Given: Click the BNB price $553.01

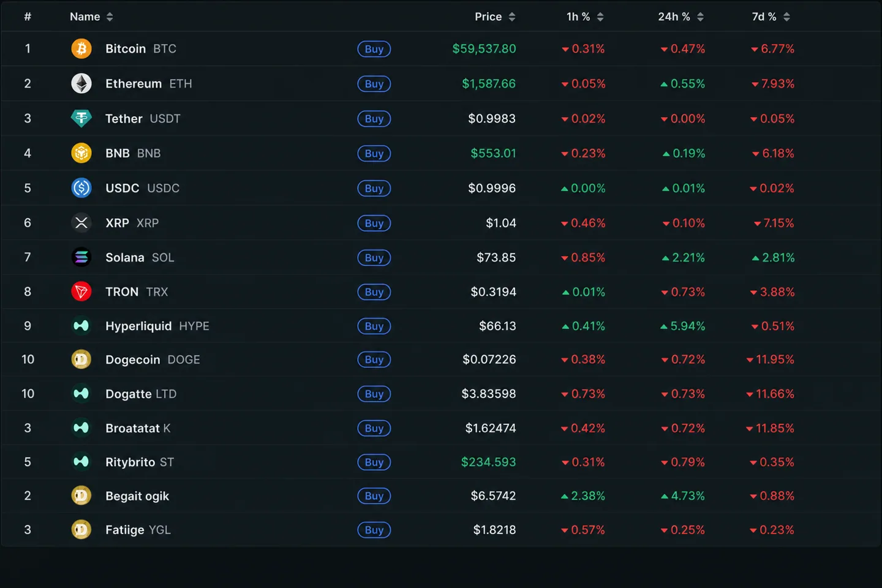Looking at the screenshot, I should pyautogui.click(x=493, y=153).
